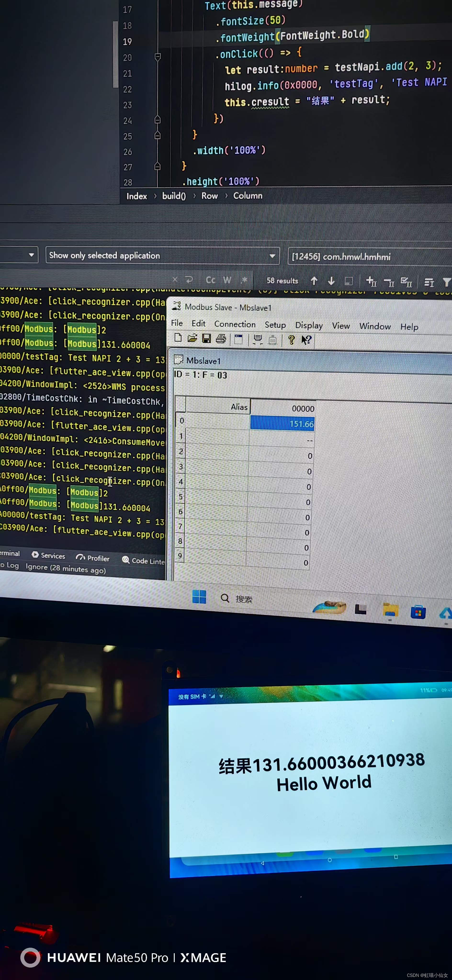
Task: Open the process selector showing com.hmwl.hmhmi
Action: point(370,257)
